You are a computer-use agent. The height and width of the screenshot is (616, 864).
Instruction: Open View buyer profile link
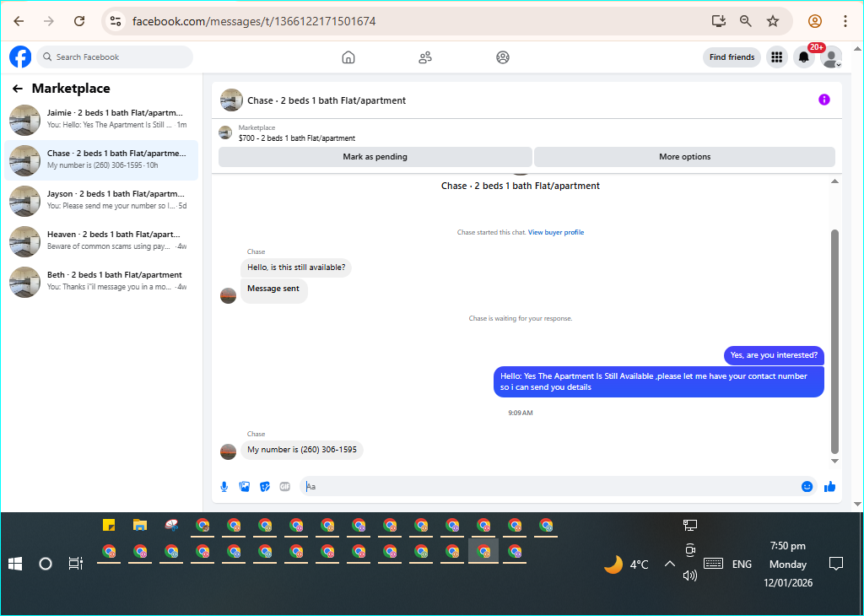click(556, 232)
